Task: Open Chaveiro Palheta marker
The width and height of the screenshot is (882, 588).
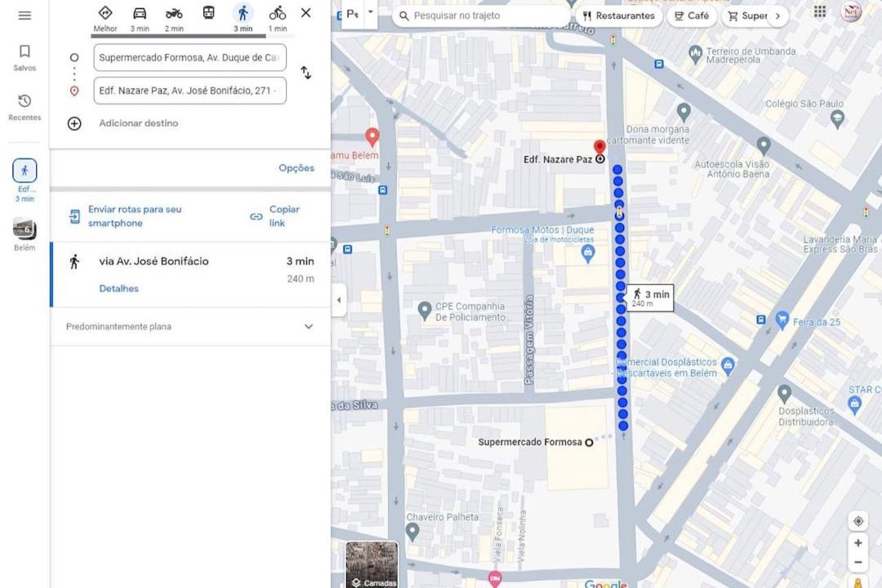Action: pos(412,531)
